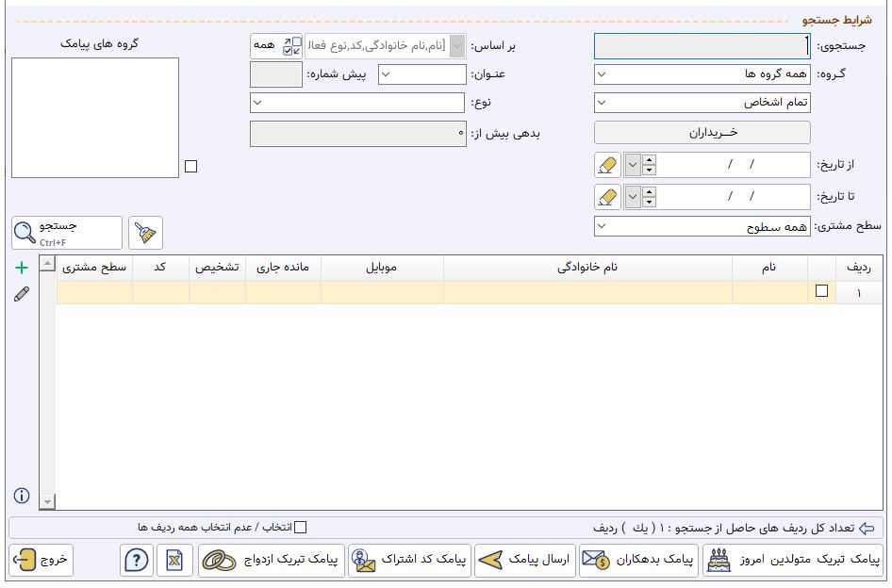The width and height of the screenshot is (892, 588).
Task: Click the Excel export icon
Action: coord(173,561)
